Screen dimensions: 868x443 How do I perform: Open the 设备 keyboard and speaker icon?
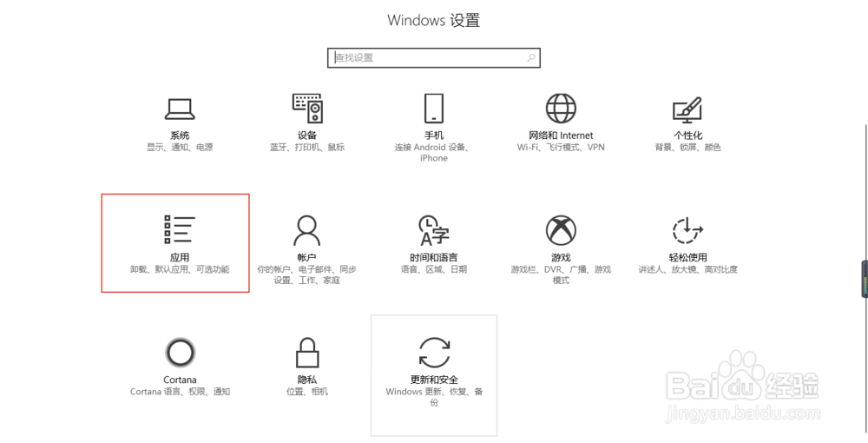click(x=307, y=108)
